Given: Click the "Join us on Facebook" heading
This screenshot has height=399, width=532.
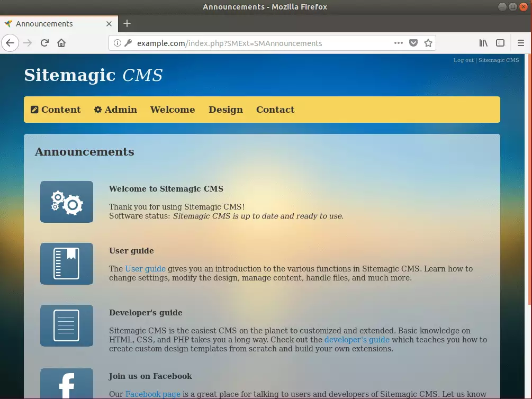Looking at the screenshot, I should point(150,376).
